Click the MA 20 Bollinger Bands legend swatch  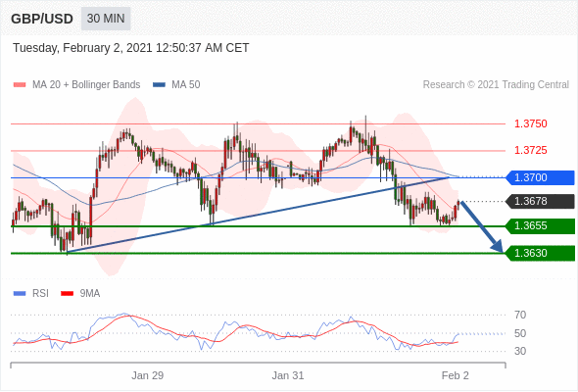[20, 85]
